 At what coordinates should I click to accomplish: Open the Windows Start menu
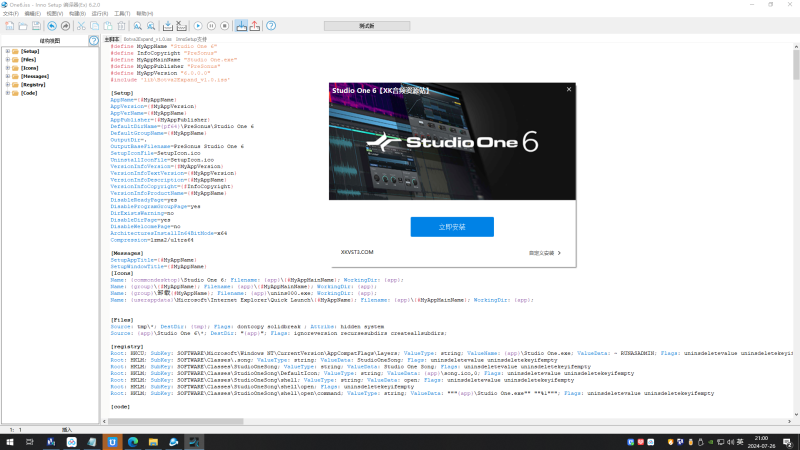click(10, 442)
